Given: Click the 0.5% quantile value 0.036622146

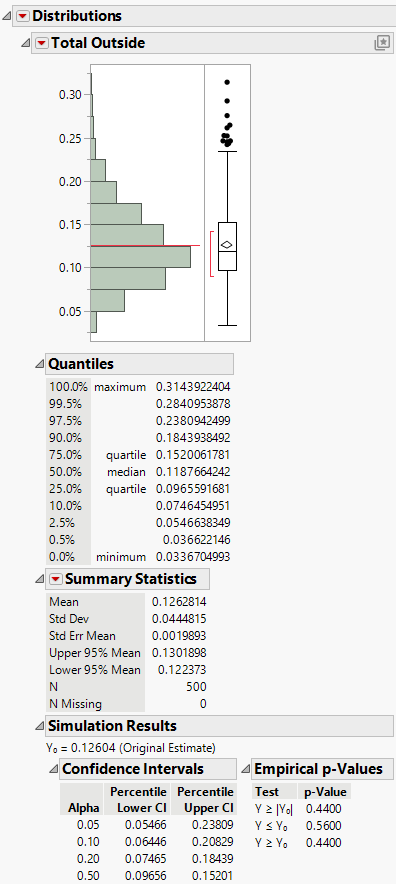Looking at the screenshot, I should click(x=197, y=540).
